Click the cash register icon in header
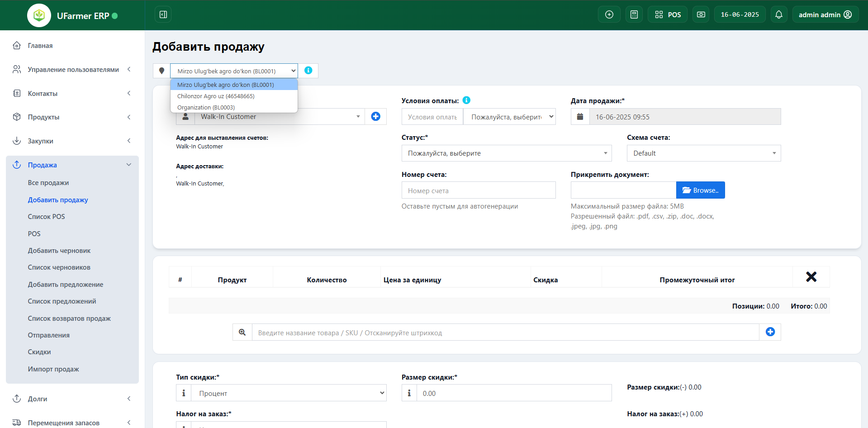Image resolution: width=868 pixels, height=428 pixels. pos(701,14)
